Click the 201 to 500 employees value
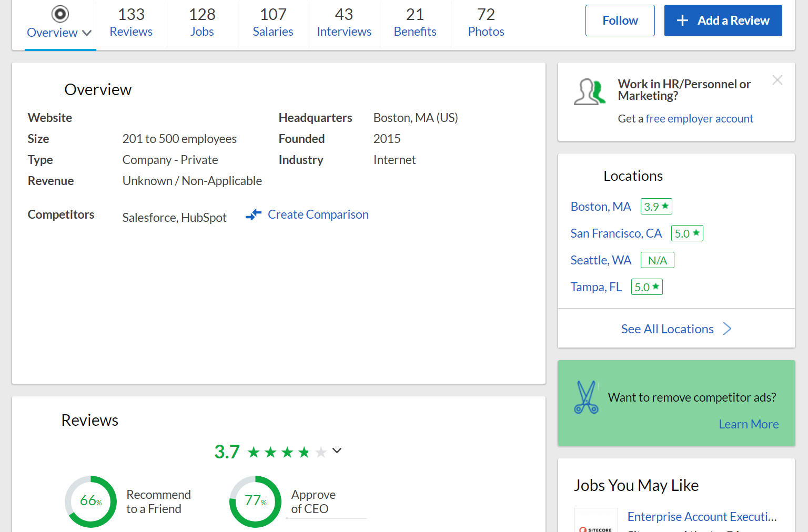The width and height of the screenshot is (808, 532). (x=179, y=139)
